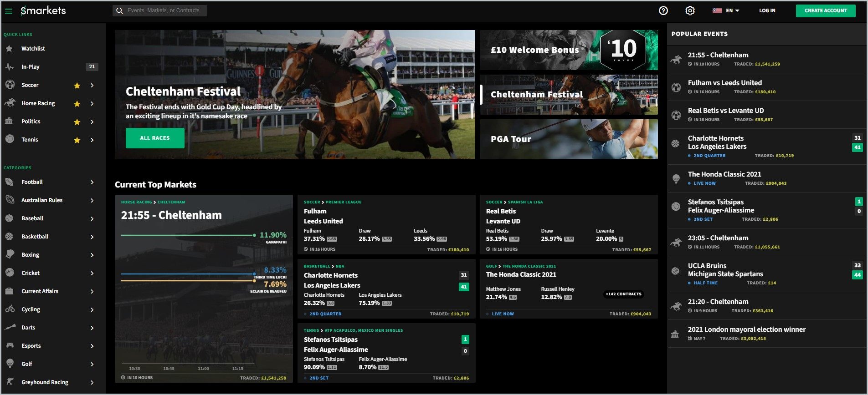Image resolution: width=868 pixels, height=395 pixels.
Task: Toggle the Politics favorite star
Action: pyautogui.click(x=77, y=122)
